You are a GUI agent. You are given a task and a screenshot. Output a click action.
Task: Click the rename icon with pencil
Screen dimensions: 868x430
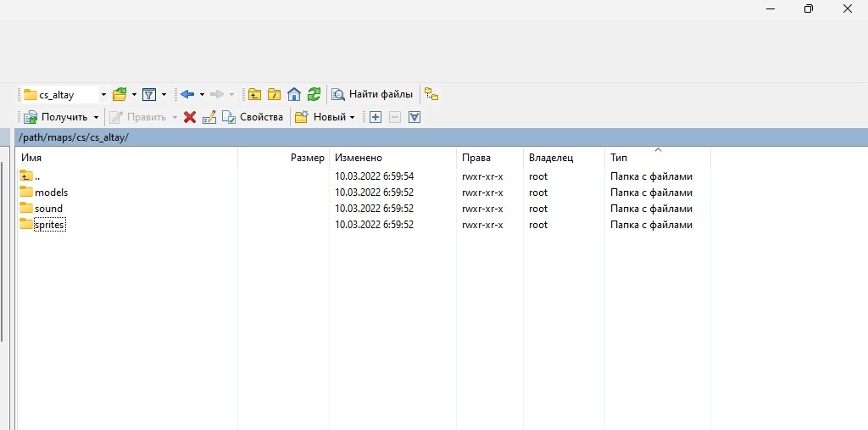(x=209, y=117)
